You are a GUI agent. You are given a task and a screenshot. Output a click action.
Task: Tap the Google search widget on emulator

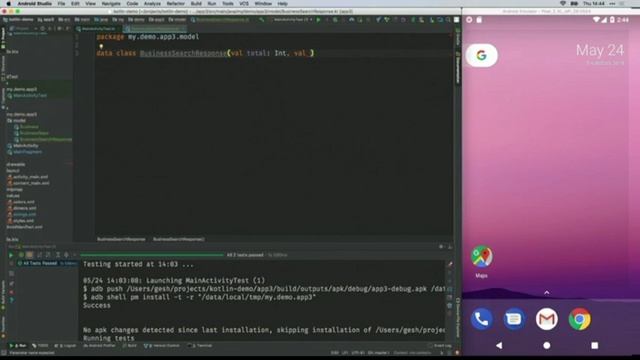coord(482,55)
